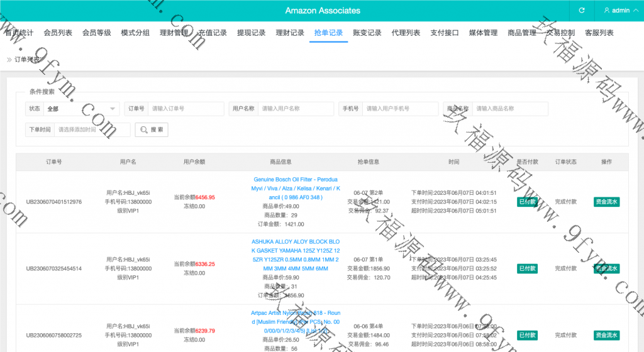This screenshot has height=352, width=644.
Task: Click the refresh icon in header
Action: point(582,11)
